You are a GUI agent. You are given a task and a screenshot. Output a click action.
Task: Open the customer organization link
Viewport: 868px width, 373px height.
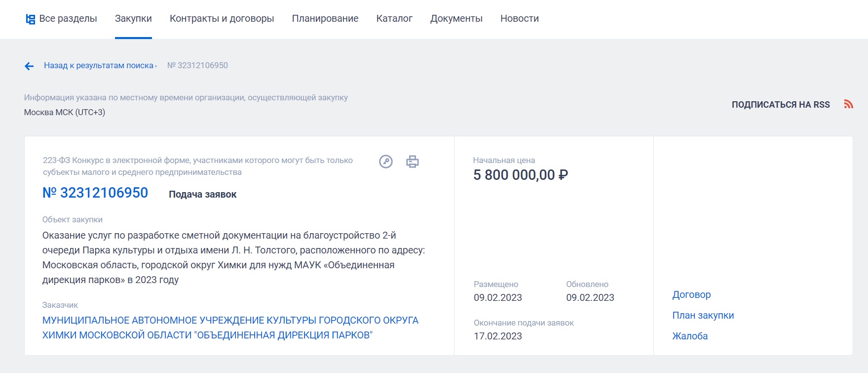coord(230,328)
